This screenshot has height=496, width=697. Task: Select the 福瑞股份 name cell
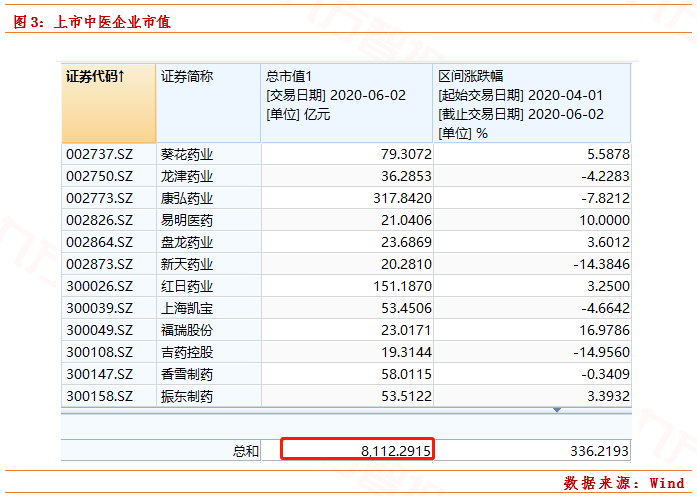pos(187,330)
